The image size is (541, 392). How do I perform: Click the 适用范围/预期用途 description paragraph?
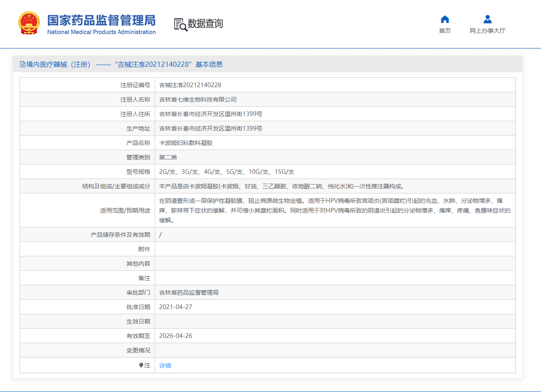335,210
